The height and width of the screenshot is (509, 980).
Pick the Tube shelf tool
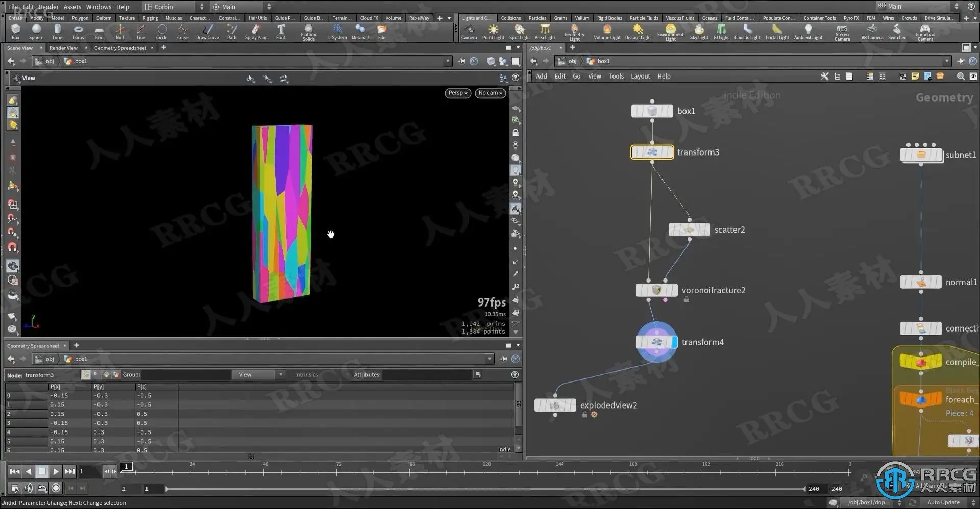[x=57, y=32]
